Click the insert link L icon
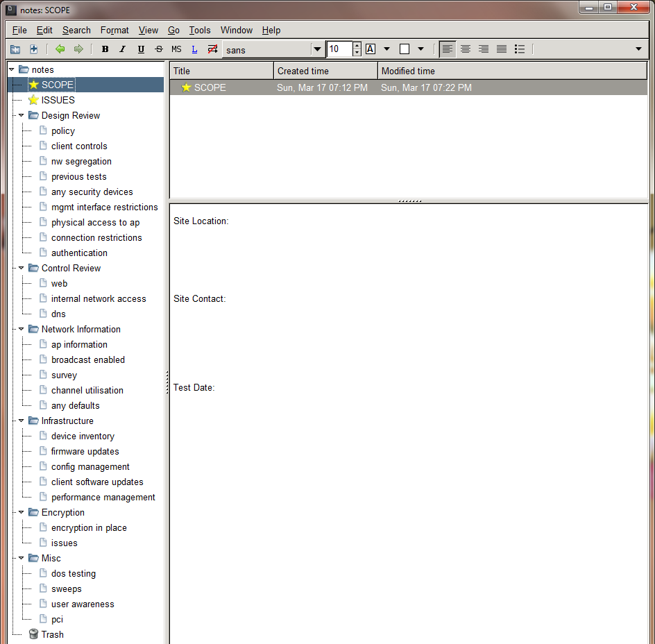The height and width of the screenshot is (644, 655). [x=194, y=49]
